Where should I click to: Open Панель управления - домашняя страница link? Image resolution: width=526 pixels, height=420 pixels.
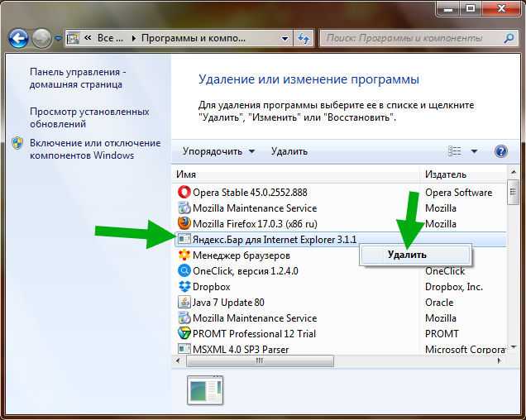78,79
